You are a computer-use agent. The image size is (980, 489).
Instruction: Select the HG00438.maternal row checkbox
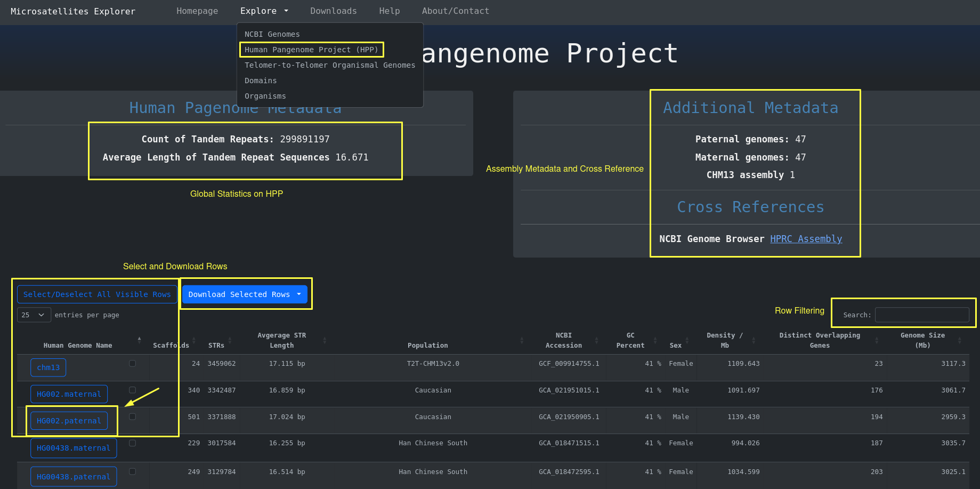[x=132, y=443]
